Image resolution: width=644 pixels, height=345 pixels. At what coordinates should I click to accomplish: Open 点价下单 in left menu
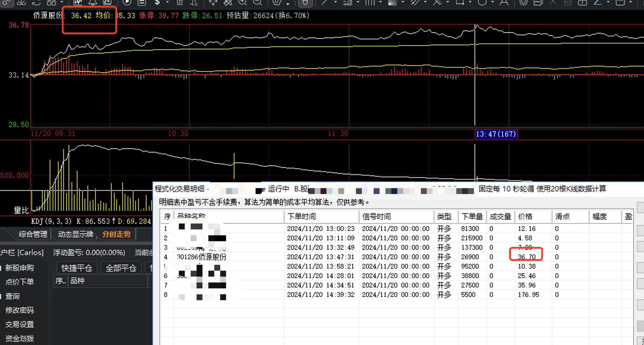19,282
